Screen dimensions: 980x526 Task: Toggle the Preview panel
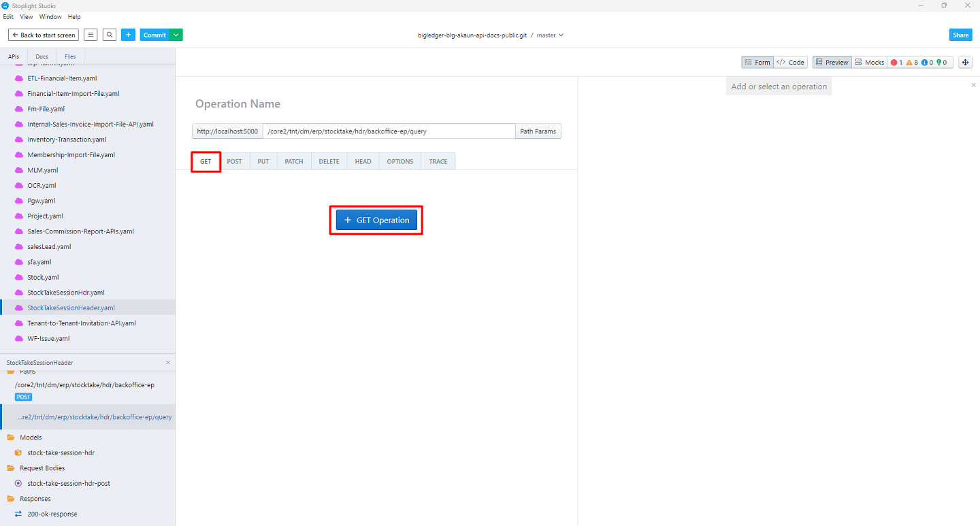pyautogui.click(x=832, y=63)
